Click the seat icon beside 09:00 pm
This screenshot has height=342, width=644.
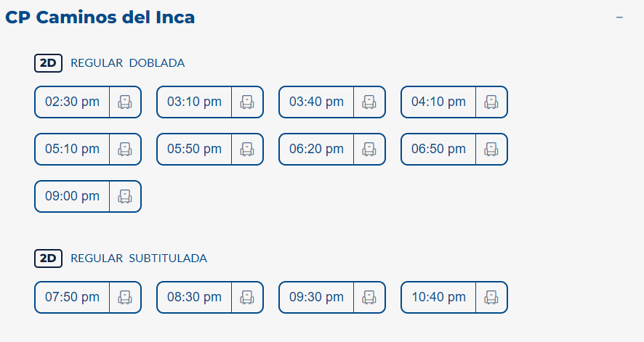pyautogui.click(x=125, y=197)
